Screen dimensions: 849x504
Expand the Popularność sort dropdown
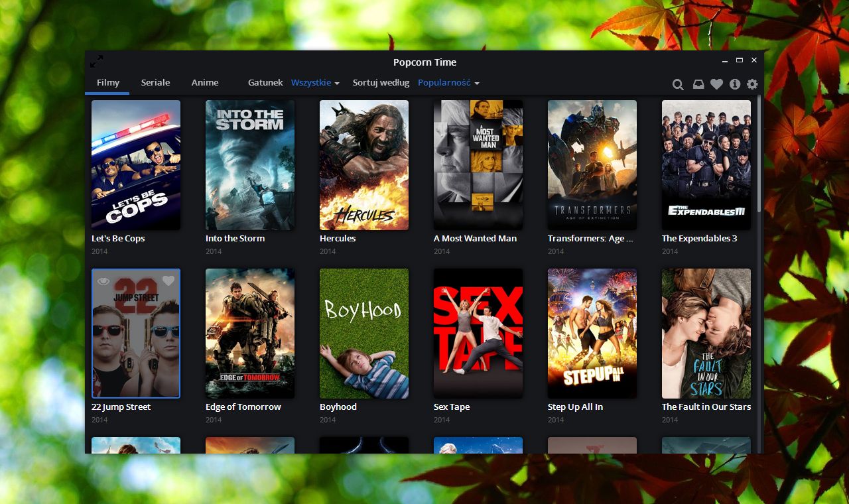448,83
